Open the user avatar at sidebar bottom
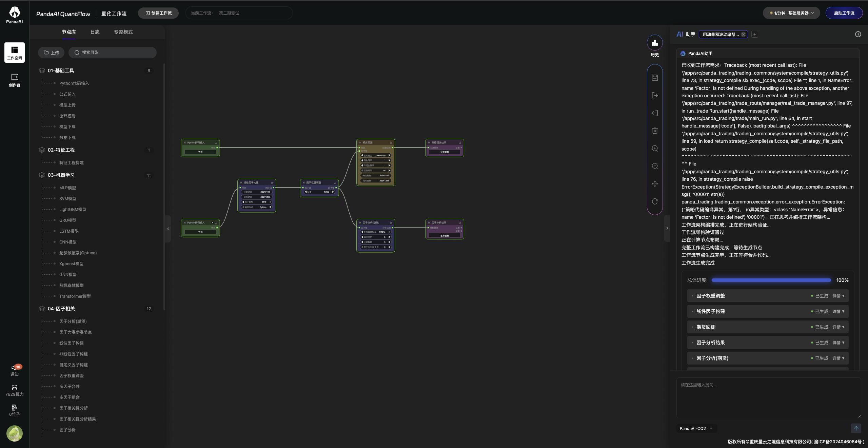The height and width of the screenshot is (448, 868). click(15, 433)
